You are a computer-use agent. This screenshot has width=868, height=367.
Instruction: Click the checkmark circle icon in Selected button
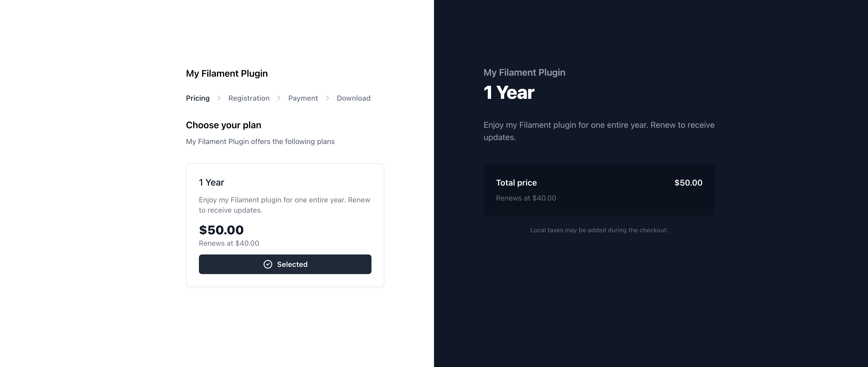point(268,264)
